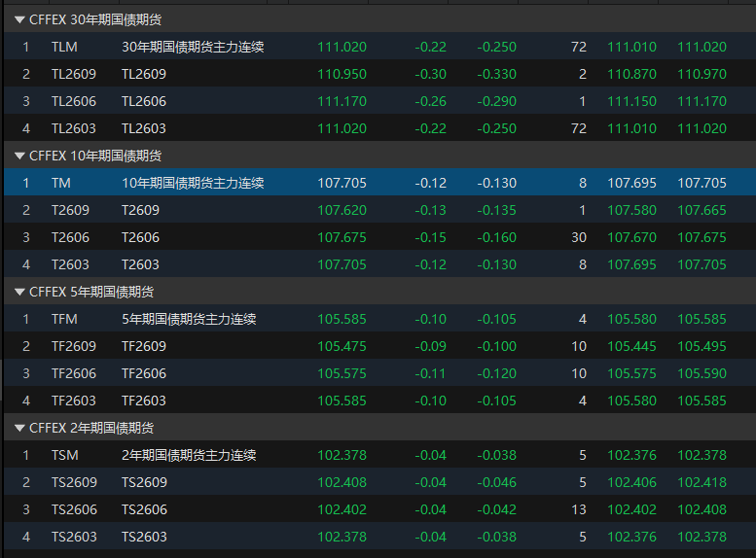Select TL2606 code cell
The image size is (756, 558).
pos(74,101)
